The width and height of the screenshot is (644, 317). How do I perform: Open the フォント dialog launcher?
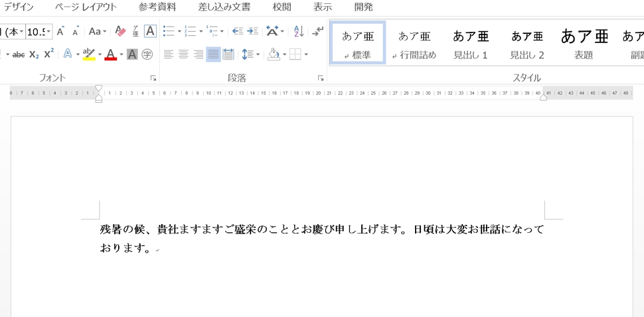[x=153, y=78]
